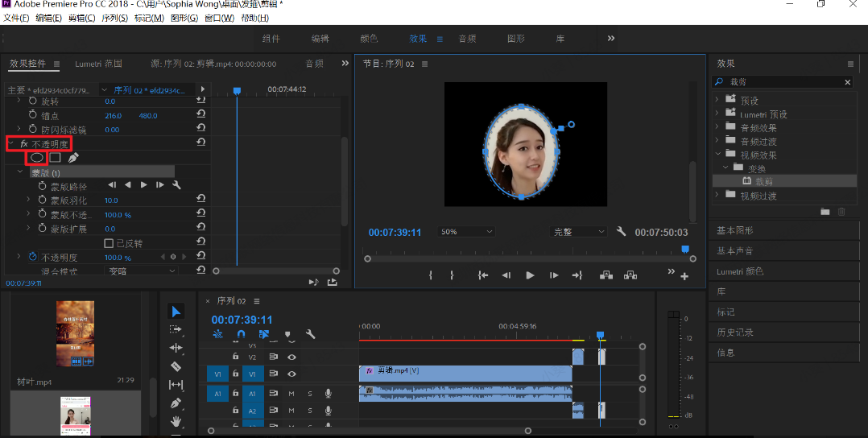Image resolution: width=868 pixels, height=438 pixels.
Task: Click the Lift button in Program monitor
Action: click(606, 275)
